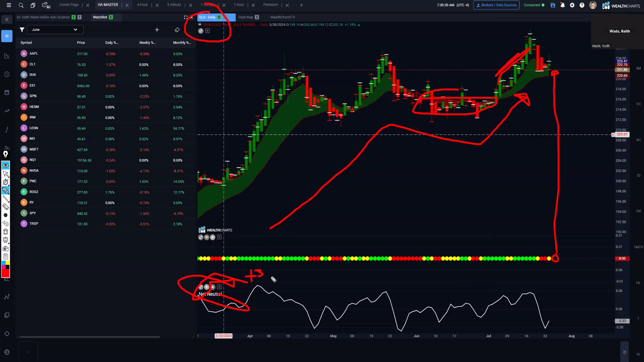
Task: Switch to the 5 minute tab
Action: [x=174, y=5]
